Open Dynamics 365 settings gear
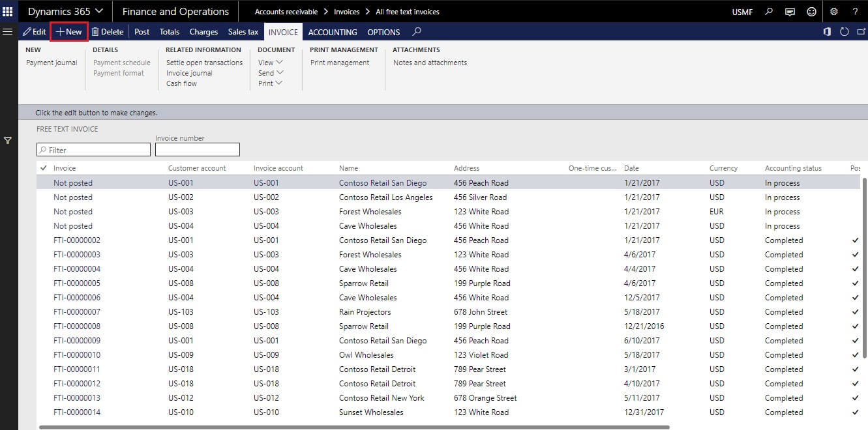Screen dimensions: 868x430 [835, 12]
